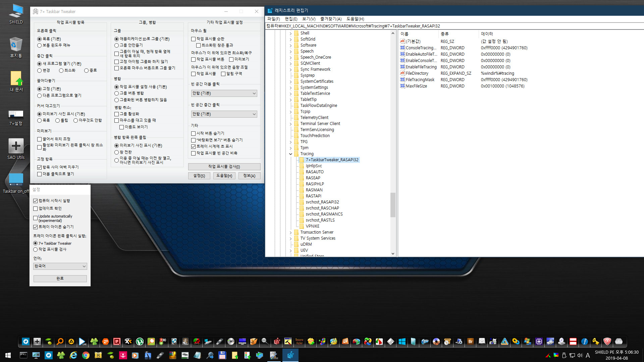Collapse the Tracing registry key

[290, 154]
